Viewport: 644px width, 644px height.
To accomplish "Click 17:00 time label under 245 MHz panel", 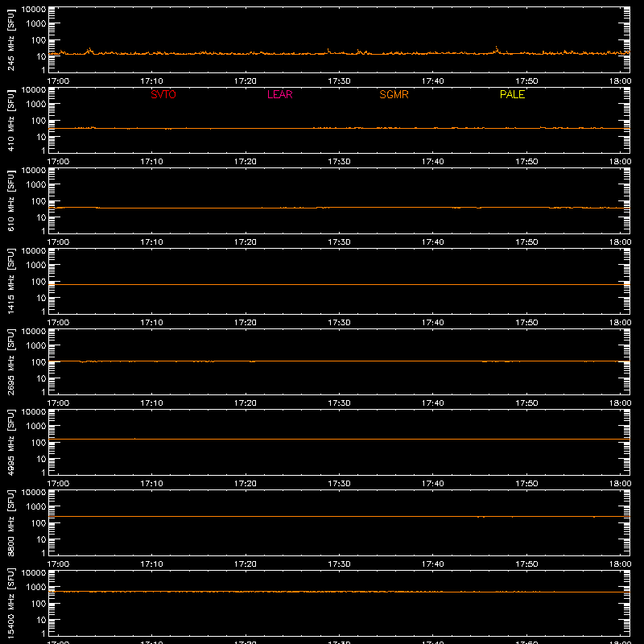I will point(58,81).
